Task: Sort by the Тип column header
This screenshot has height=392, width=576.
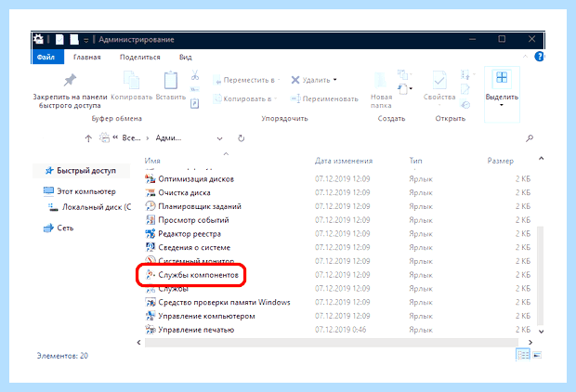Action: pos(415,161)
